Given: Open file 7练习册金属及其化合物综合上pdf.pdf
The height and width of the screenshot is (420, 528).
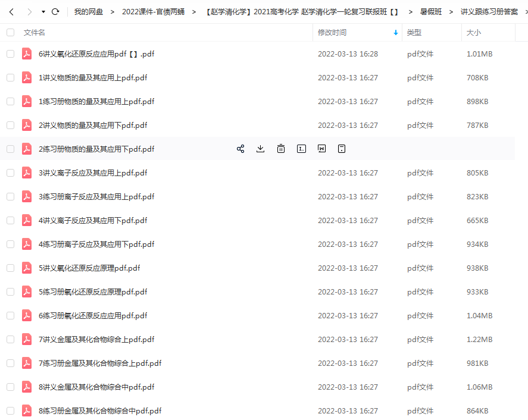Looking at the screenshot, I should tap(100, 363).
